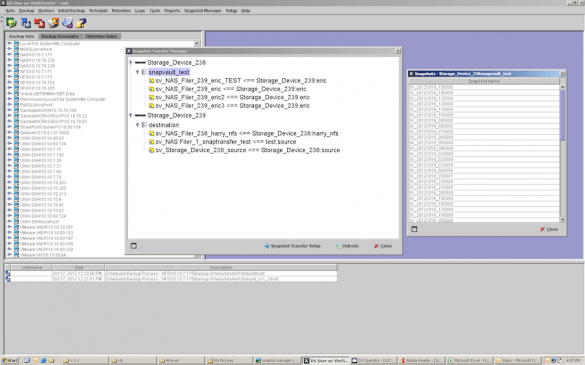Open the Snapshot Manager menu
The height and width of the screenshot is (365, 585).
point(203,10)
